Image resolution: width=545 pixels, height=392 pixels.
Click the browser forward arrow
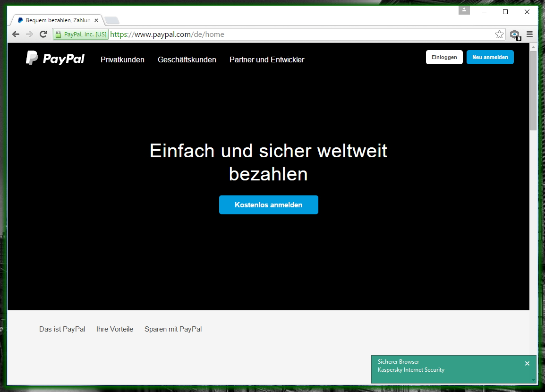click(30, 34)
